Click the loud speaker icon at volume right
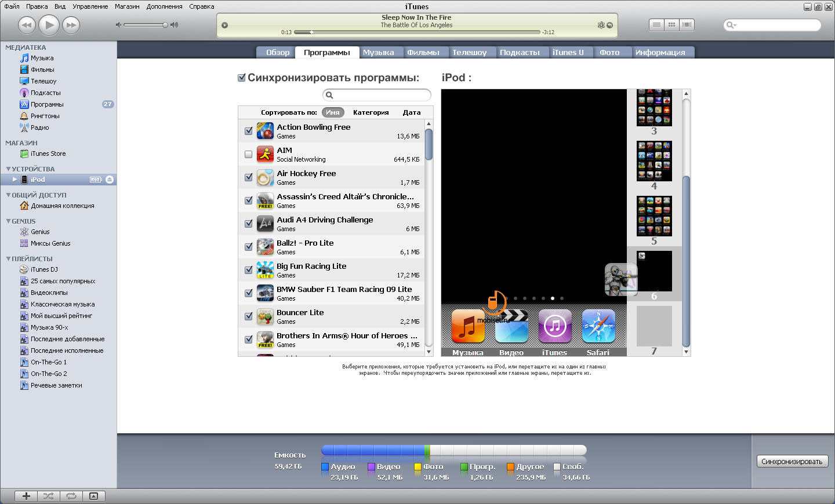The image size is (835, 504). (x=175, y=25)
